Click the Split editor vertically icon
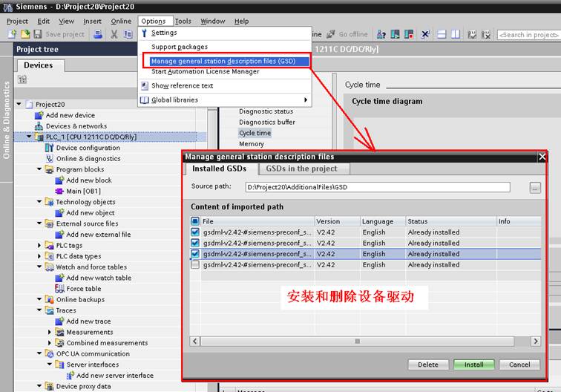Viewport: 561px width, 392px height. click(x=456, y=34)
